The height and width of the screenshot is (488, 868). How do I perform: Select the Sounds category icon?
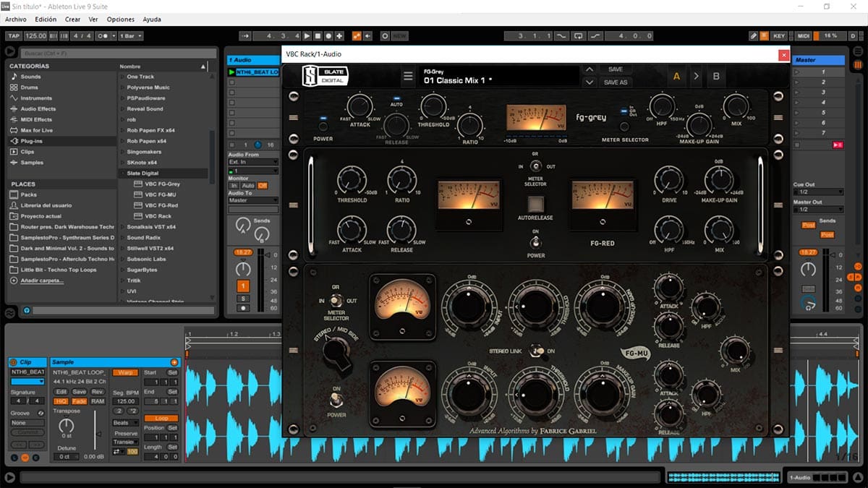13,77
